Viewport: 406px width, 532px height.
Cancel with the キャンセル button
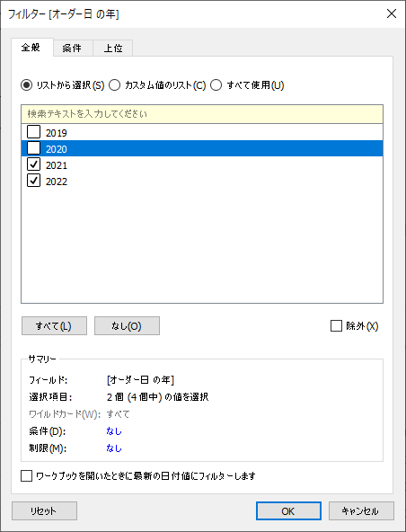[x=361, y=511]
